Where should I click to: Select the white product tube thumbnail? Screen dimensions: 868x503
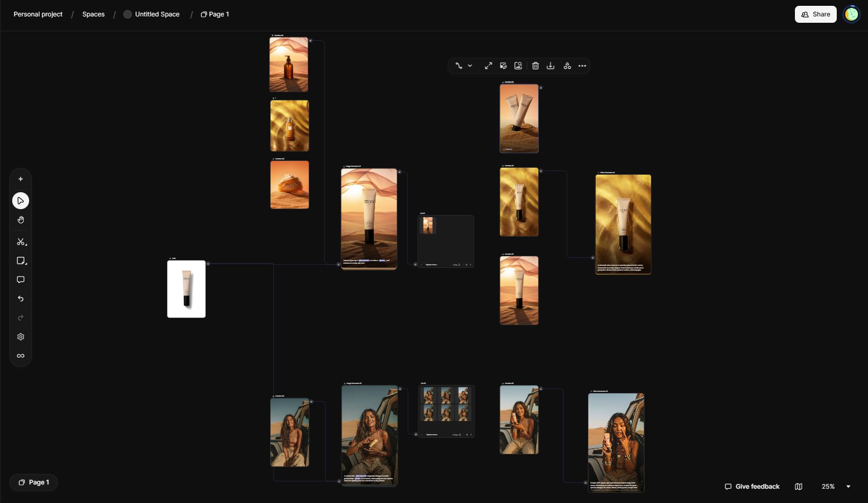tap(186, 289)
